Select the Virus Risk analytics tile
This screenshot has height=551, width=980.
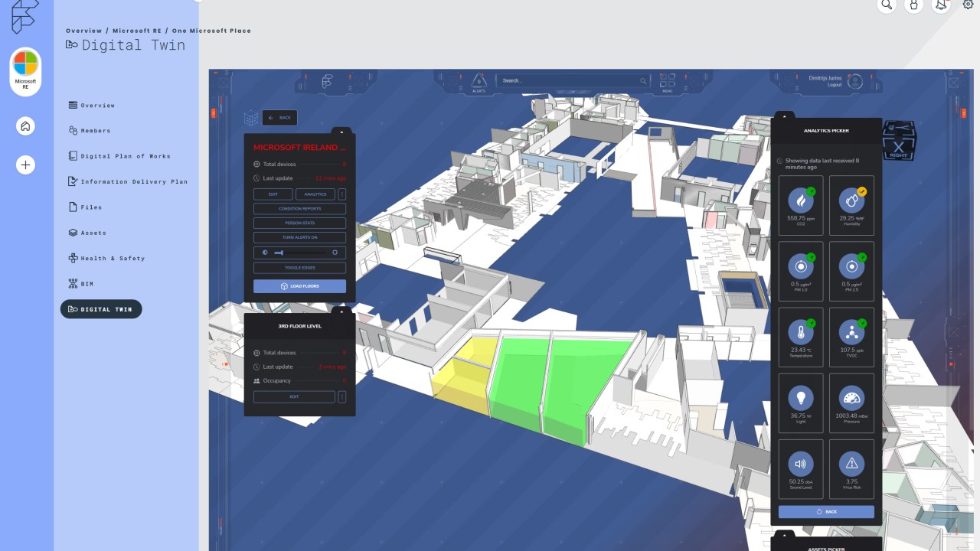coord(851,468)
